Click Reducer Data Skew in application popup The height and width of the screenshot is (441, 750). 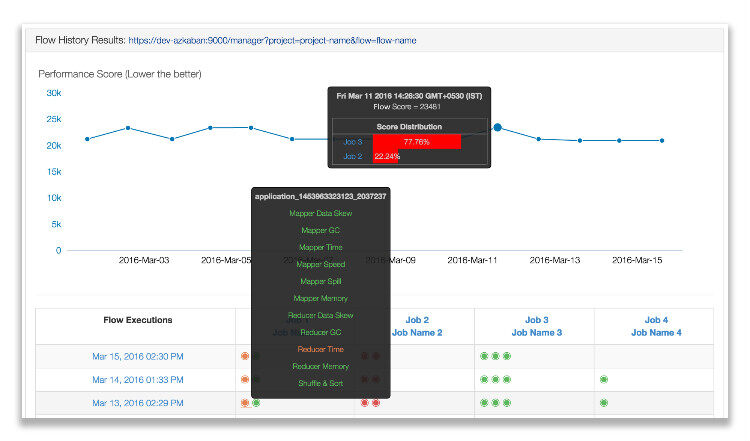tap(320, 315)
